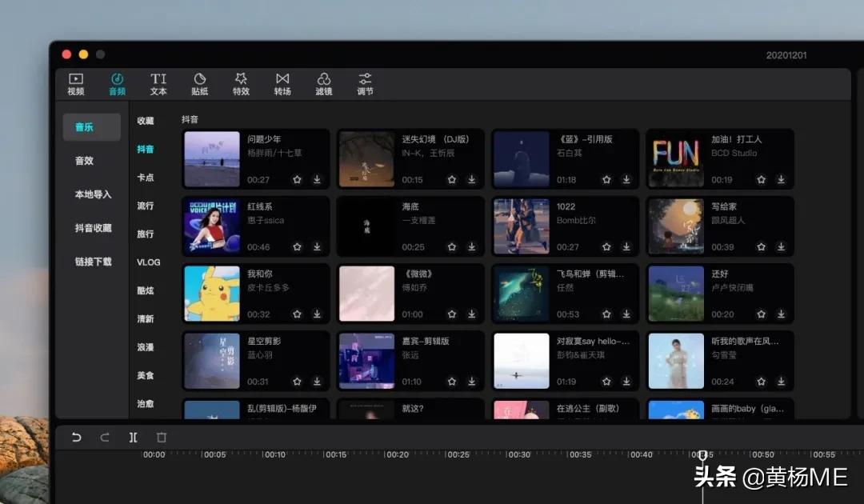Open the 文本 text panel

(x=158, y=84)
